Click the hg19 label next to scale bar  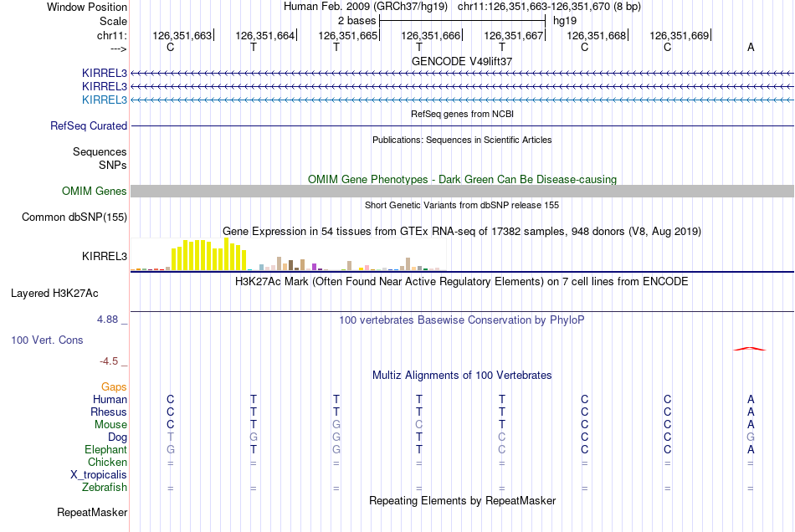[565, 21]
